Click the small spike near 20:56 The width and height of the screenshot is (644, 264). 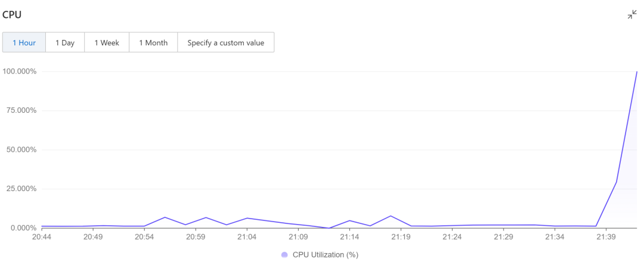[165, 217]
